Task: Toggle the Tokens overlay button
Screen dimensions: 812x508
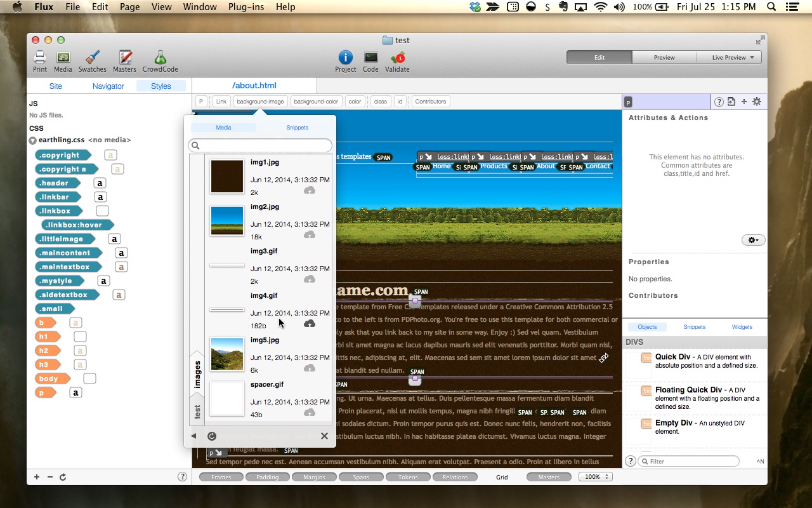Action: tap(408, 477)
